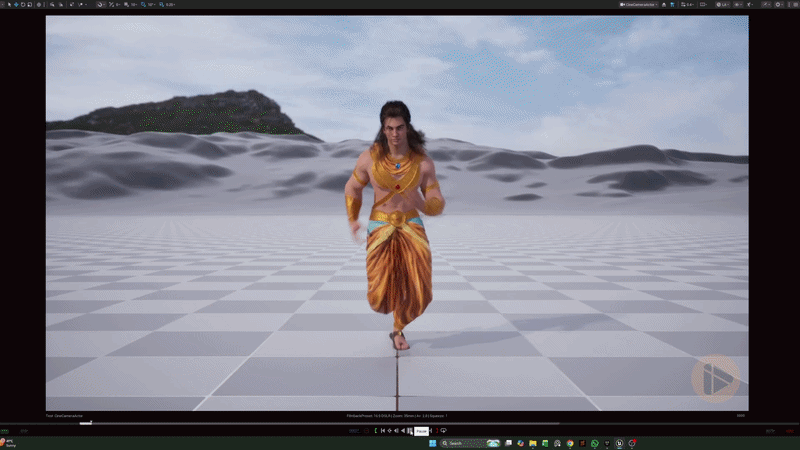Jump to sequence start button
The image size is (800, 450).
click(383, 431)
